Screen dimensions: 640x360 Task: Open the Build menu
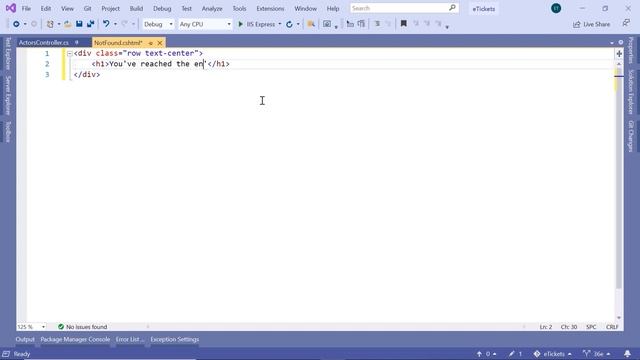(136, 8)
